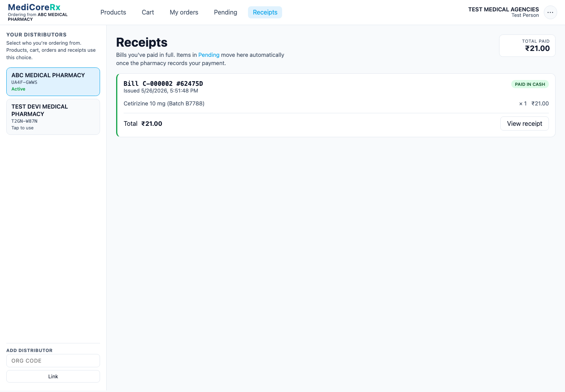Click bill title Bill C-000002 #62475D
The height and width of the screenshot is (392, 565).
coord(163,83)
